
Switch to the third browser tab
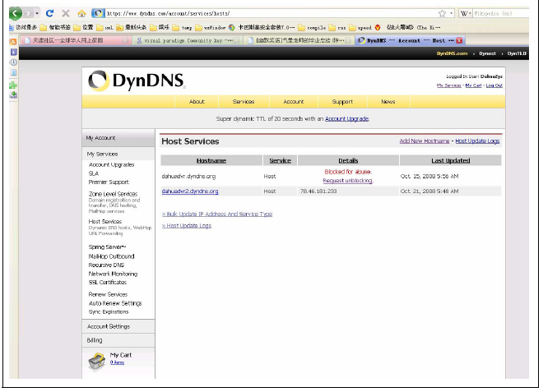(x=300, y=40)
